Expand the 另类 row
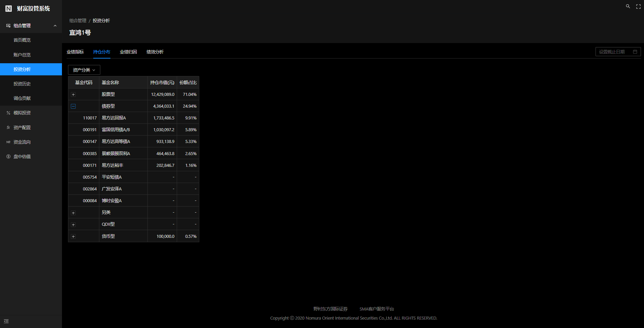644x328 pixels. 73,213
